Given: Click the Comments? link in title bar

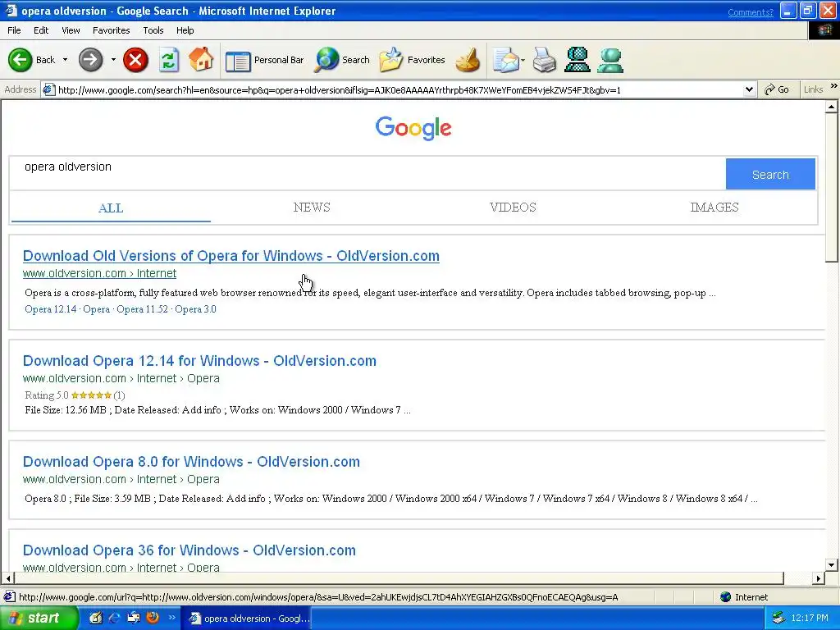Looking at the screenshot, I should tap(750, 12).
